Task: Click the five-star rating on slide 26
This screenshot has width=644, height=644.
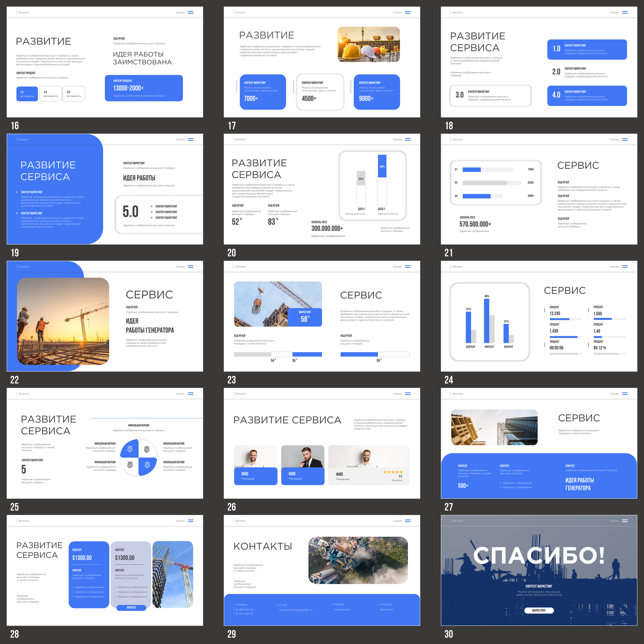Action: (x=393, y=472)
